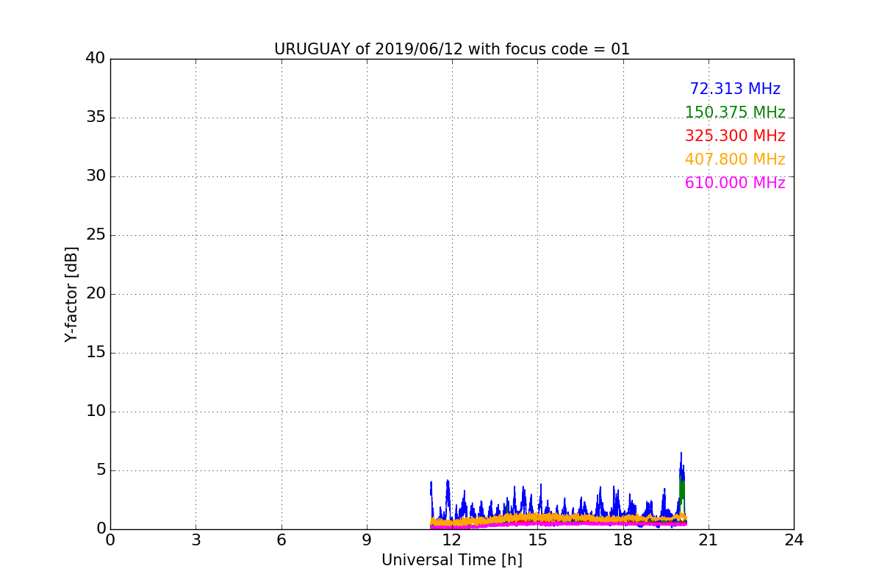Click the 24 tick on the time axis
Viewport: 882px width, 588px height.
pos(794,540)
